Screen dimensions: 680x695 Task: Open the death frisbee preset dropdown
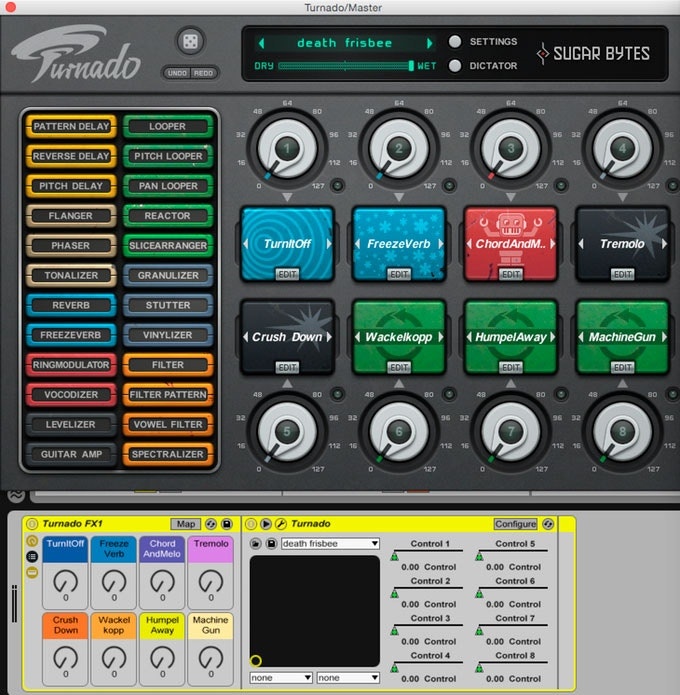tap(330, 543)
